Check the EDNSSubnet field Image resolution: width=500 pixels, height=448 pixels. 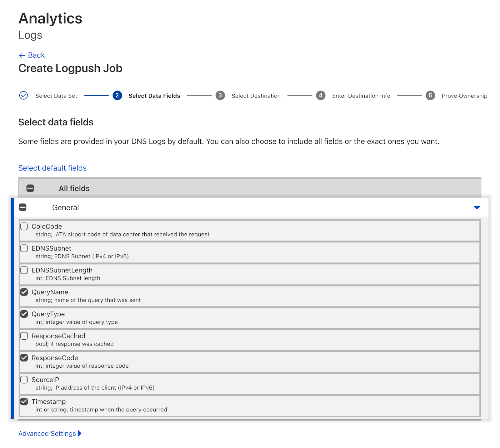(24, 248)
